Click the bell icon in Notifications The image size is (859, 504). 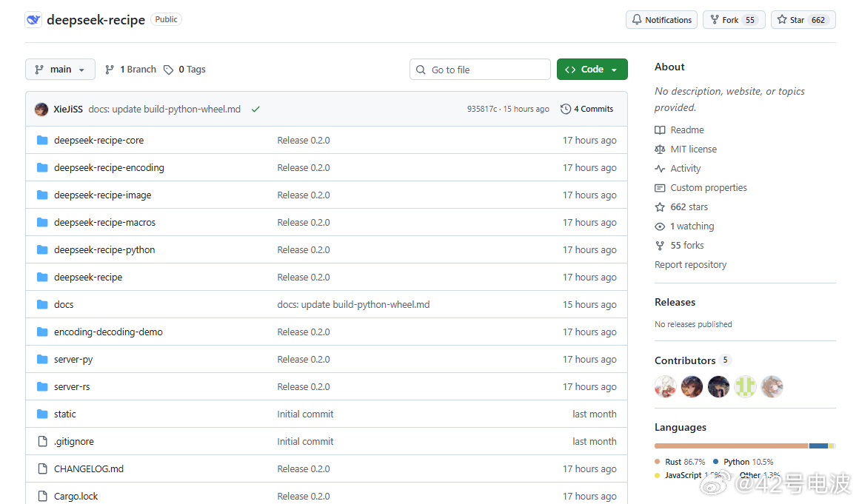pos(637,20)
